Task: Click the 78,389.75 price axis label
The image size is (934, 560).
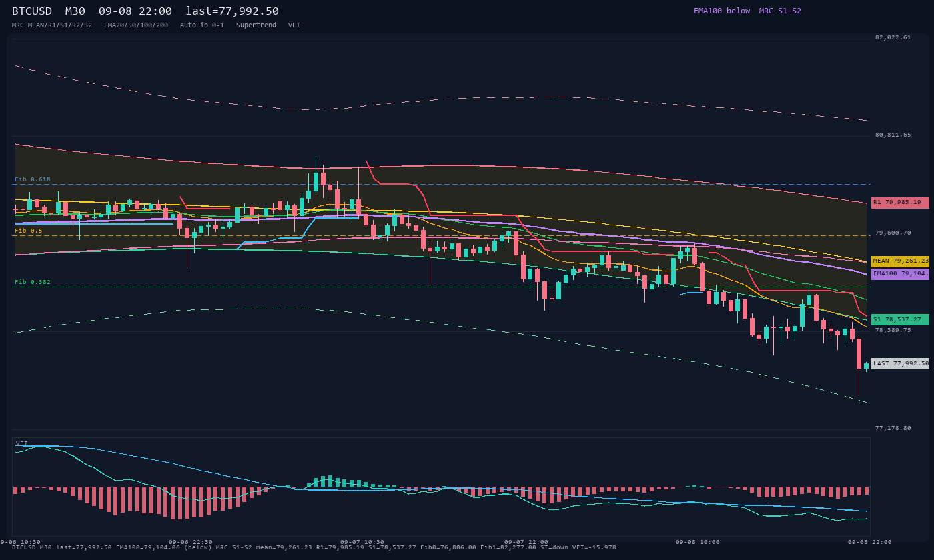Action: [893, 330]
